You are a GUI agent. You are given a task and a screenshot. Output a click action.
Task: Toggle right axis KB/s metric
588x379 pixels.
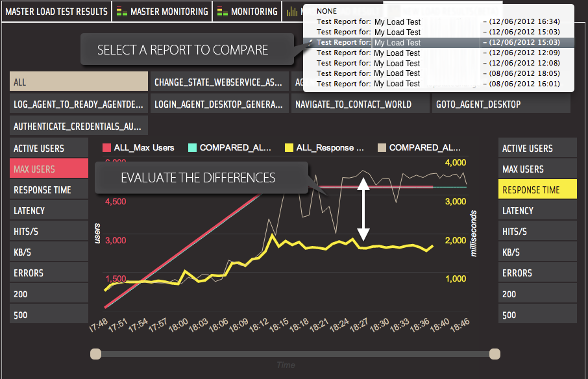pos(537,252)
